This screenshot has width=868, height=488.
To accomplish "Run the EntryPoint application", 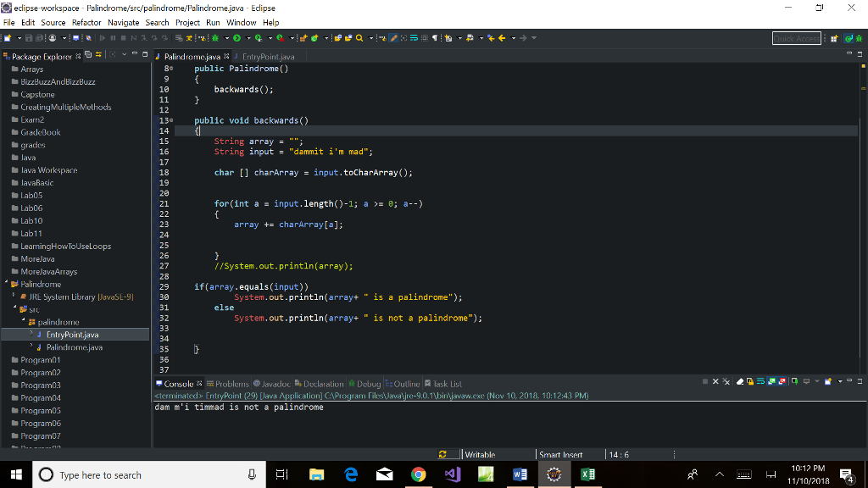I will pos(236,38).
